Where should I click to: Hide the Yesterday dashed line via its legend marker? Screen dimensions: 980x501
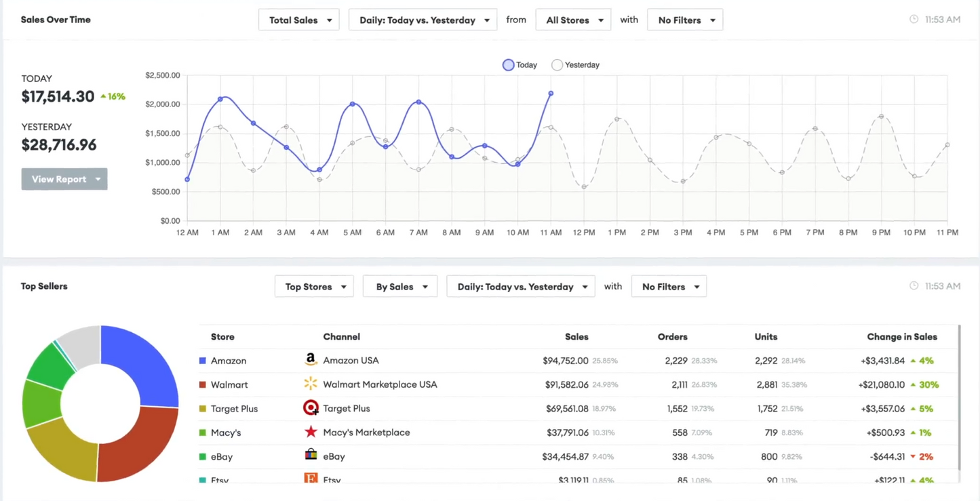pos(557,64)
